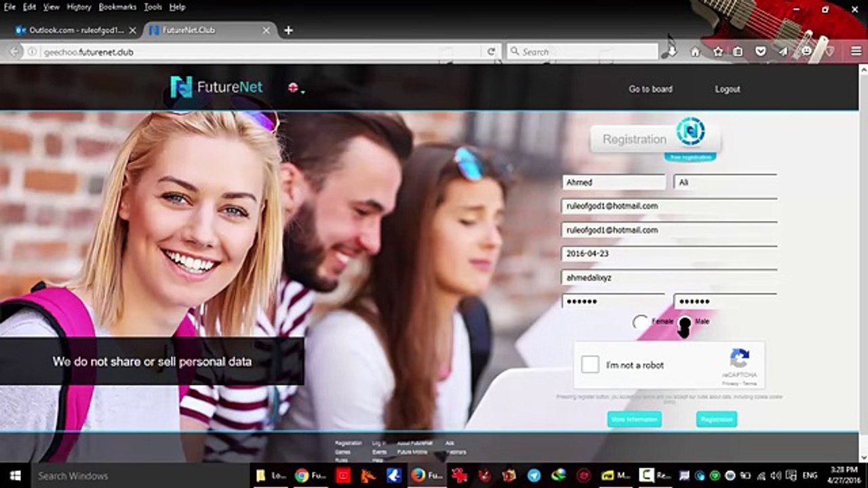The height and width of the screenshot is (488, 868).
Task: Check the I'm not a robot box
Action: 590,365
